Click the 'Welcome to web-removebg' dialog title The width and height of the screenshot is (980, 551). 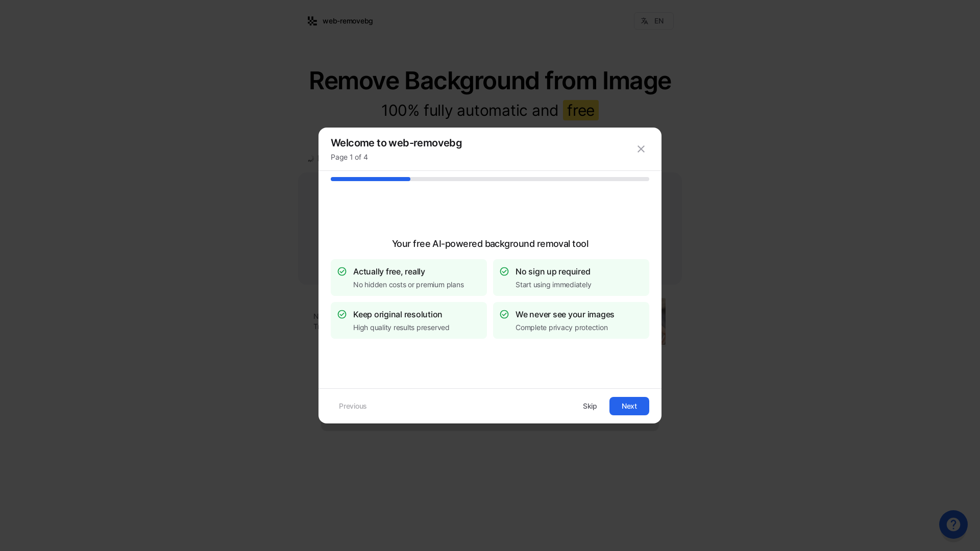(396, 143)
